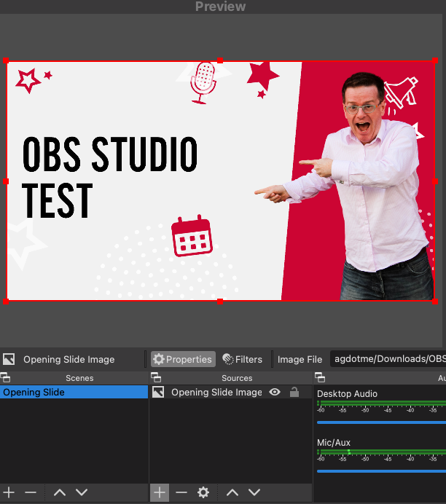Click the left-middle red resize handle

pyautogui.click(x=6, y=181)
